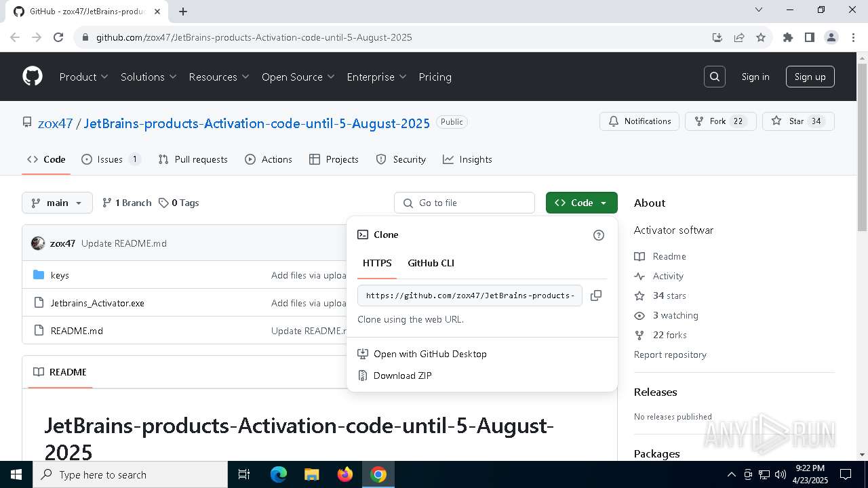The width and height of the screenshot is (868, 488).
Task: Open Notifications for this repository
Action: click(x=640, y=121)
